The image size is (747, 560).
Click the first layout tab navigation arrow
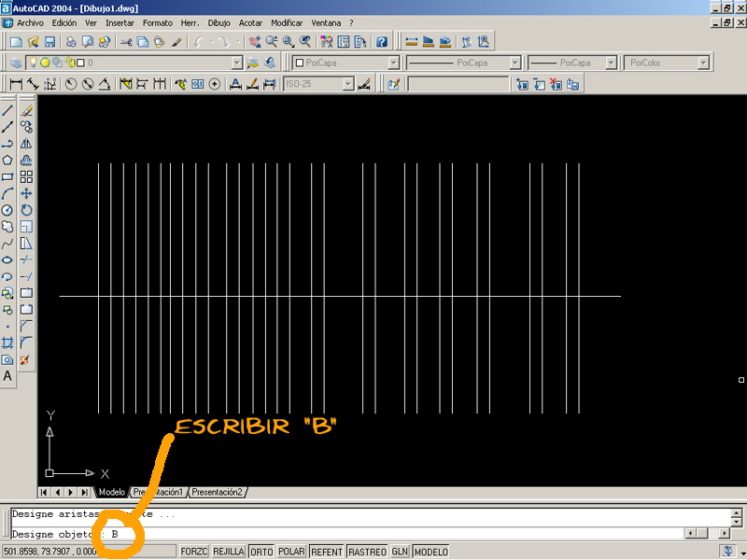[x=44, y=493]
